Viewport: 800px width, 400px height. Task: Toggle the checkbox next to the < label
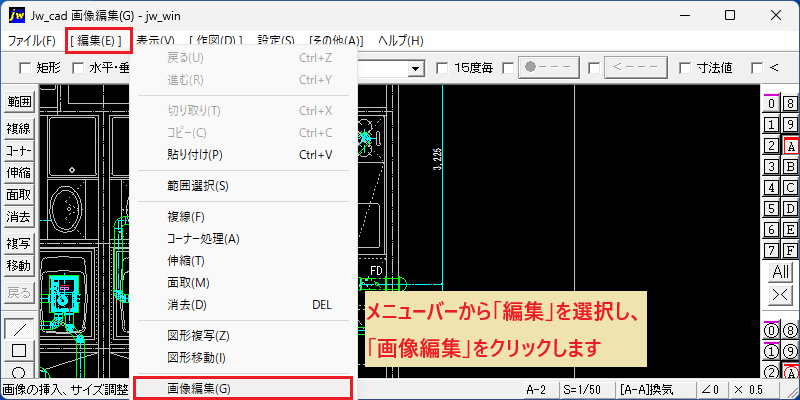758,67
